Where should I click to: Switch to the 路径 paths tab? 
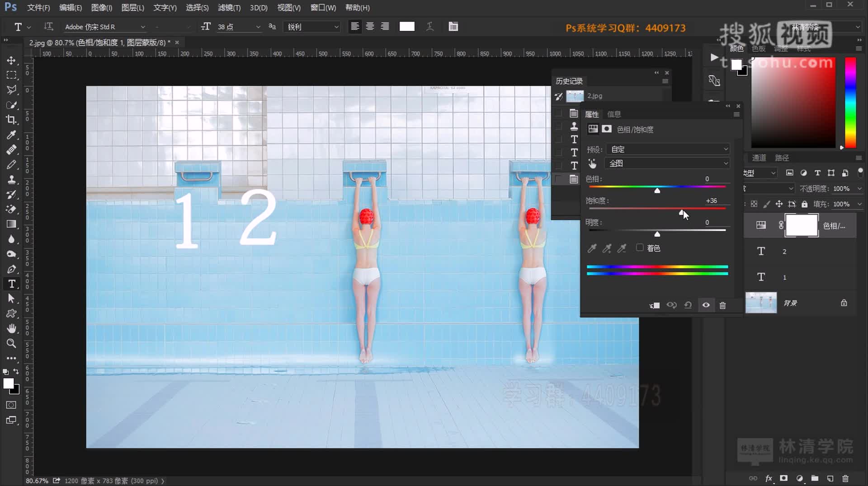point(782,158)
